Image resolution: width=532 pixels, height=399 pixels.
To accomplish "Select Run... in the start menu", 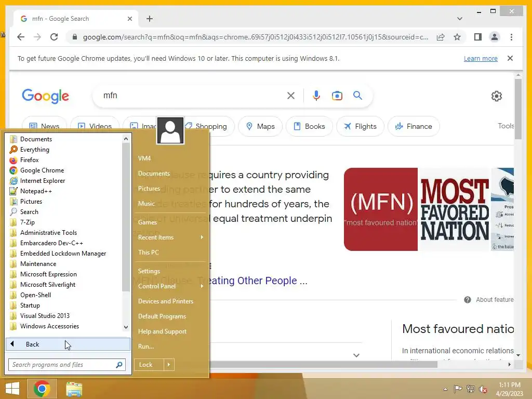I will point(146,347).
